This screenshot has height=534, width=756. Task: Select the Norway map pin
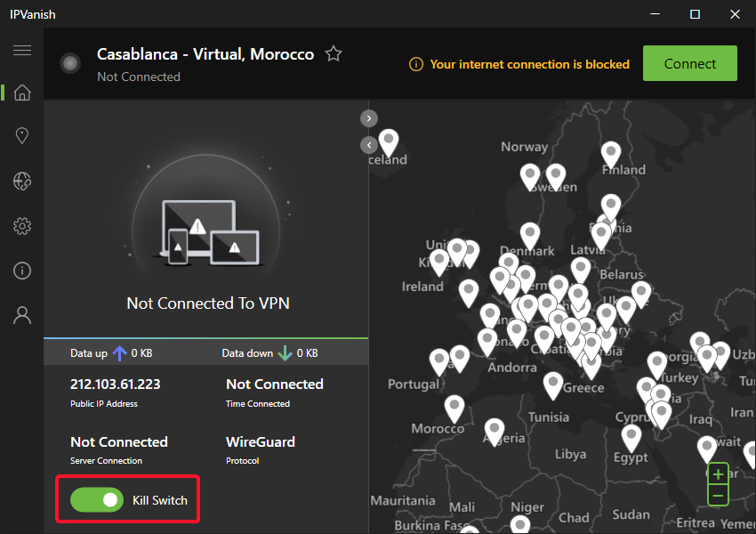pyautogui.click(x=530, y=177)
